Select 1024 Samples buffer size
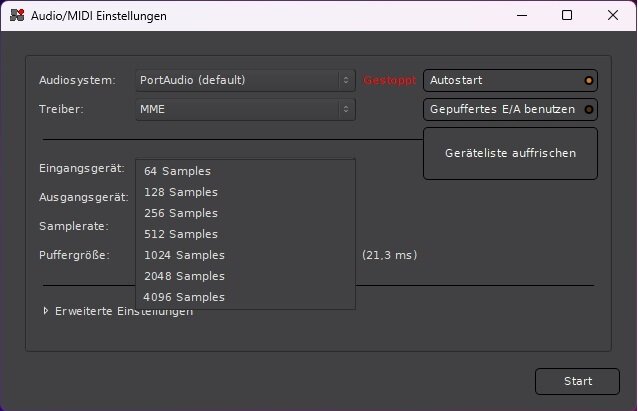The image size is (638, 411). click(245, 255)
